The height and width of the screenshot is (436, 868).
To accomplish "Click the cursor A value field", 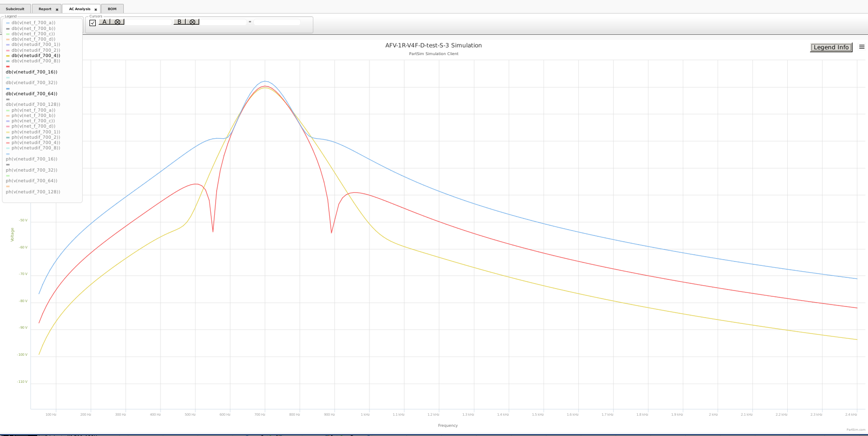I will (x=148, y=22).
